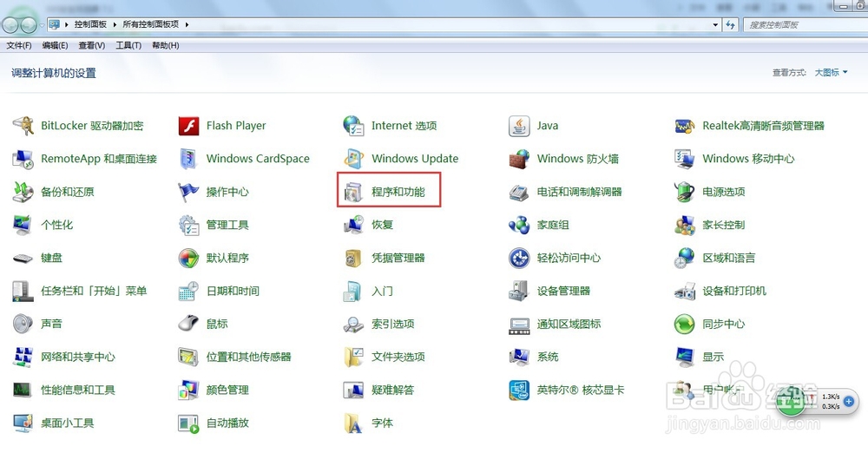Open the Flash Player icon

188,126
